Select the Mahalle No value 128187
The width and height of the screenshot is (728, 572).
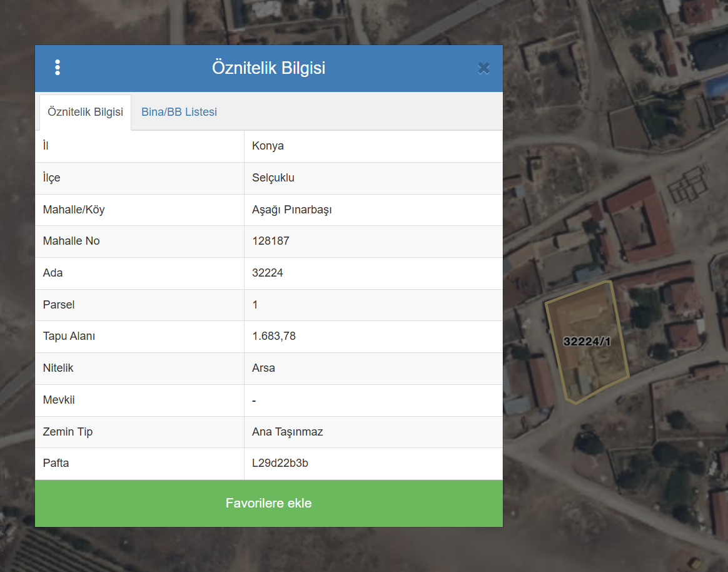pyautogui.click(x=270, y=241)
